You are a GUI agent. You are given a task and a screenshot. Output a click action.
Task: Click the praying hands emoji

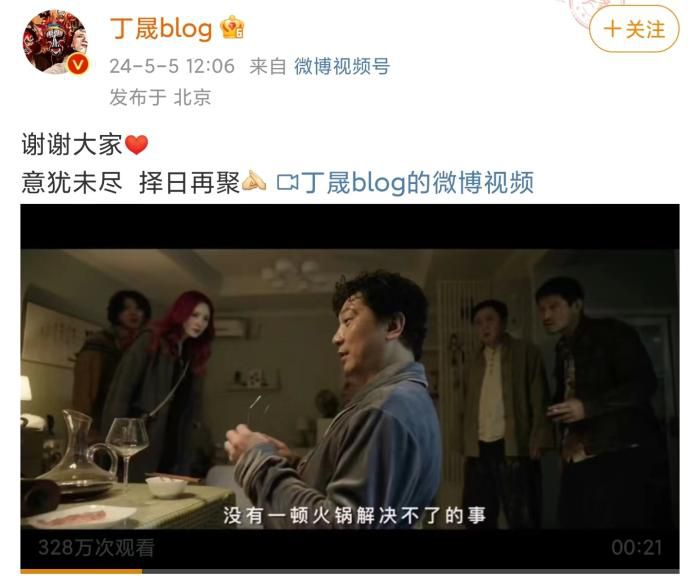(x=254, y=182)
